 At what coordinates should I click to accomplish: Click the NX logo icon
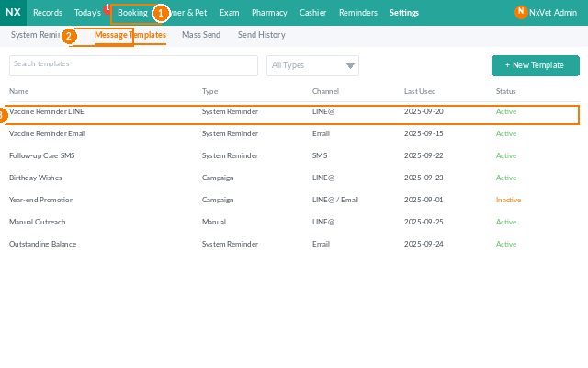point(13,12)
